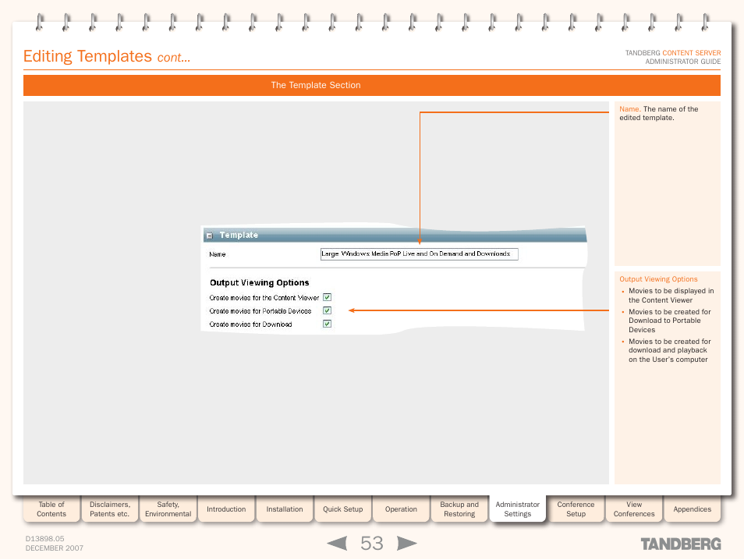
Task: Toggle Create movies for the Content Viewer
Action: [327, 298]
